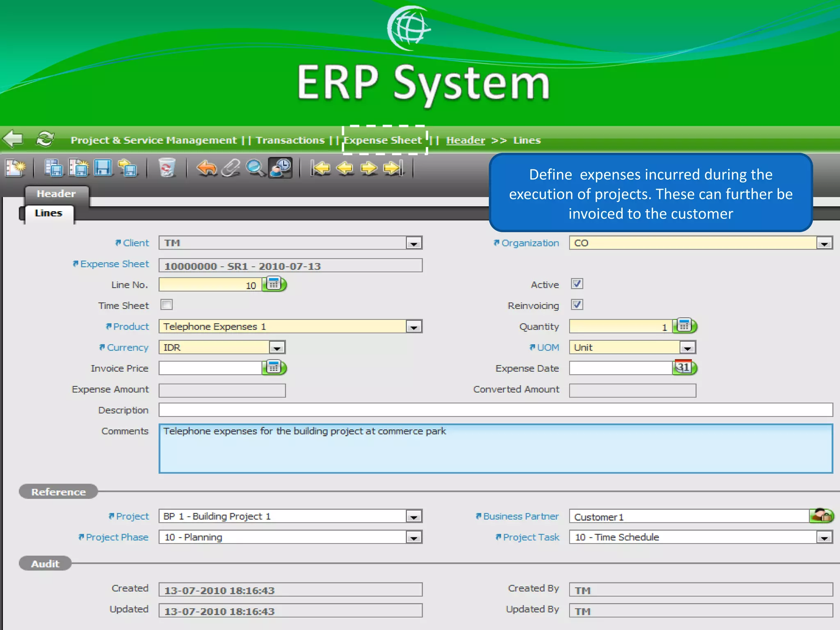Click the Header breadcrumb link
Viewport: 840px width, 630px height.
466,140
